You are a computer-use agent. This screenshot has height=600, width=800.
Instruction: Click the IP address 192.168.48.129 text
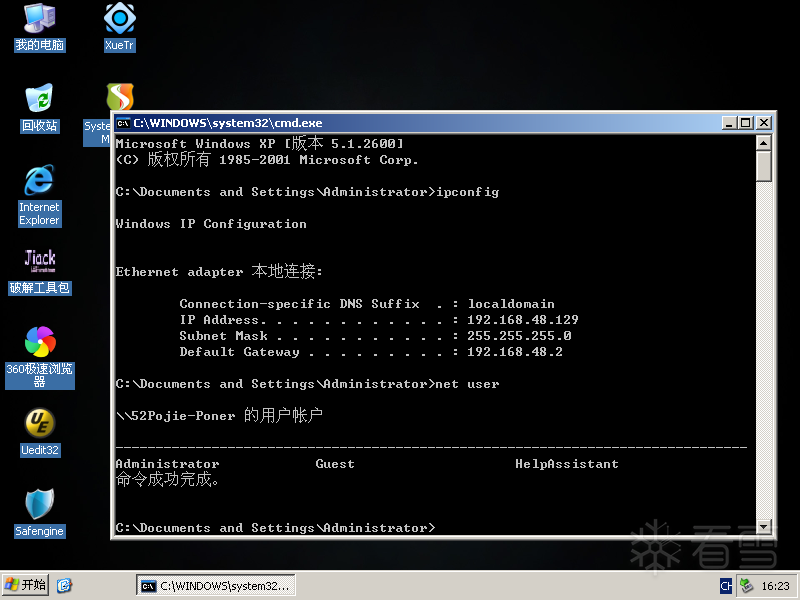point(522,320)
